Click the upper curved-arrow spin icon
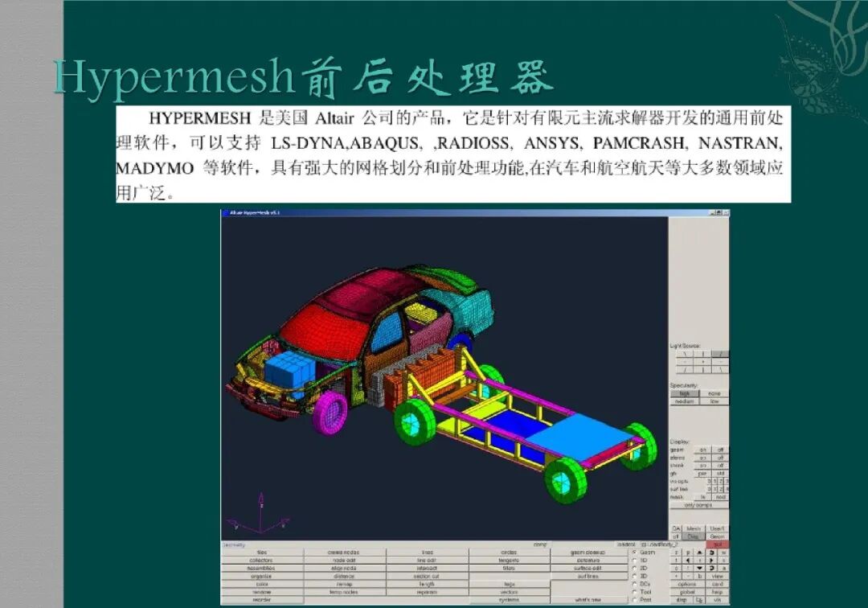Screen dimensions: 868x608 [x=712, y=553]
